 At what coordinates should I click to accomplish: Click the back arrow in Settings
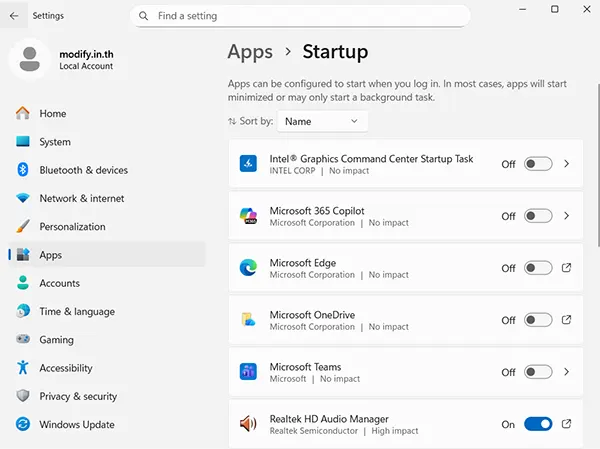[14, 16]
